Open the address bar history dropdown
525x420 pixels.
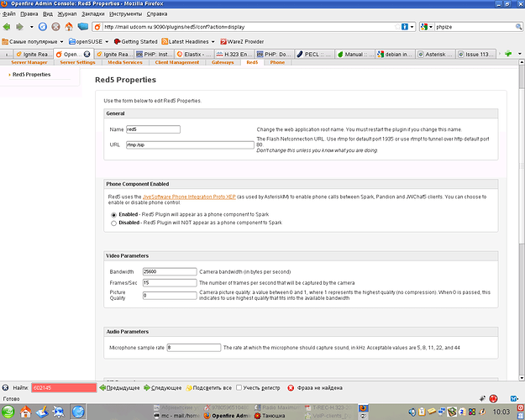(412, 27)
